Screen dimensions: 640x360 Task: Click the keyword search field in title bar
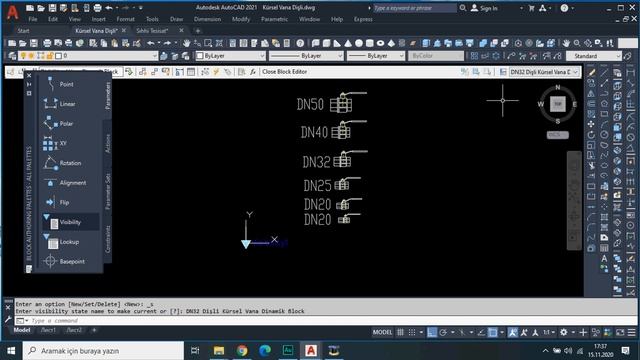point(414,8)
